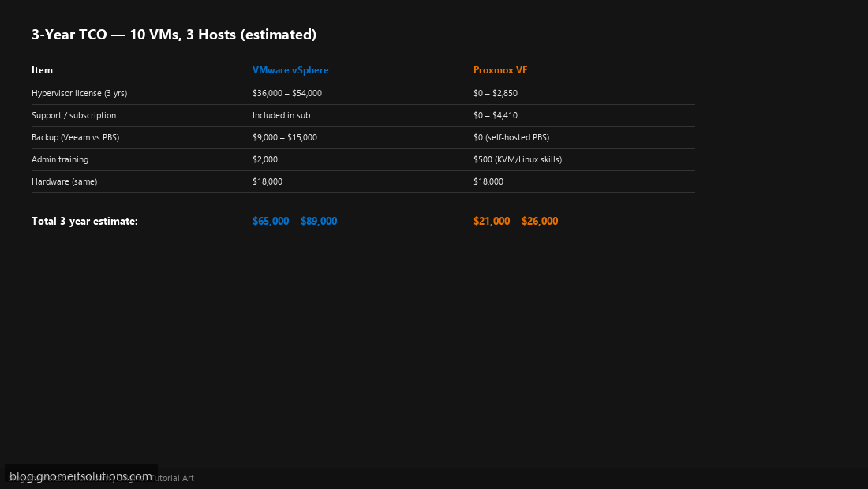868x489 pixels.
Task: Select the 'Support / subscription' row label
Action: coord(73,116)
